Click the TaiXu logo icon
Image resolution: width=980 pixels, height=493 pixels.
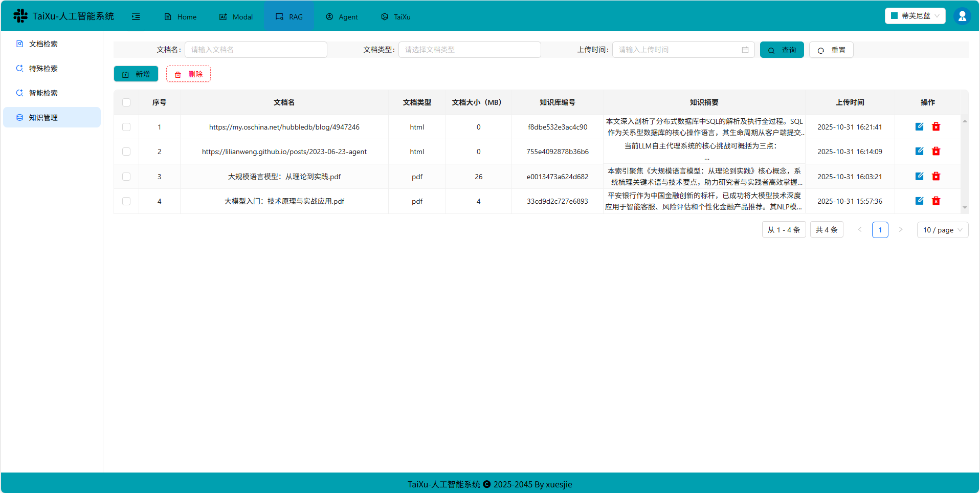(20, 16)
